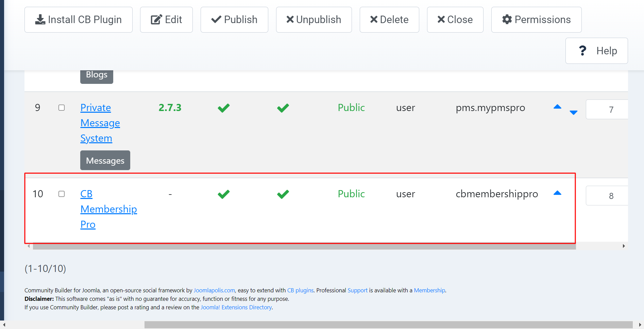Click the page scrollbar left arrow

(4, 325)
